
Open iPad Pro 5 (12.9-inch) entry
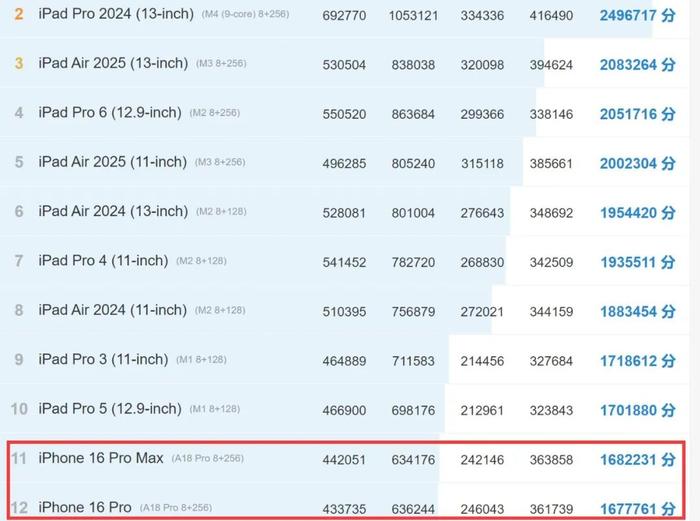110,409
